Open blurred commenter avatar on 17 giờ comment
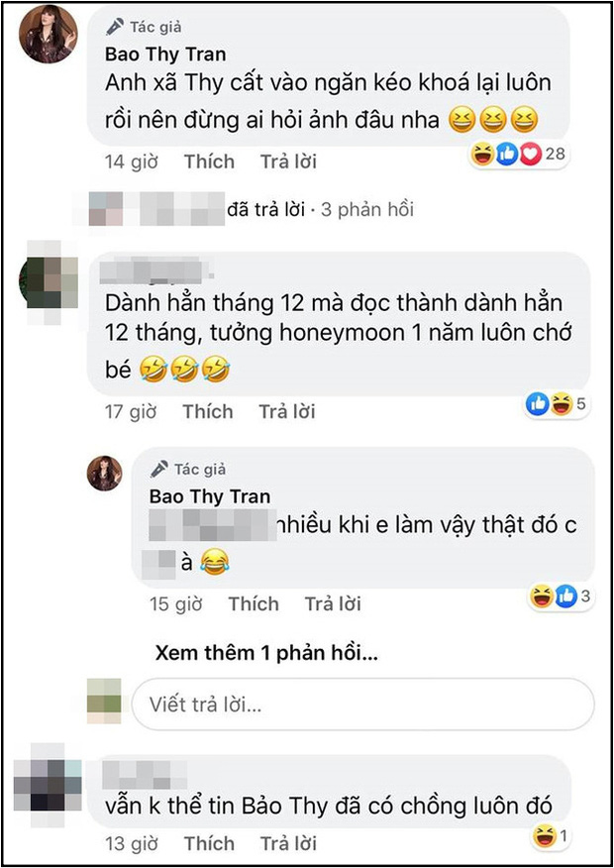Image resolution: width=614 pixels, height=868 pixels. (x=49, y=282)
